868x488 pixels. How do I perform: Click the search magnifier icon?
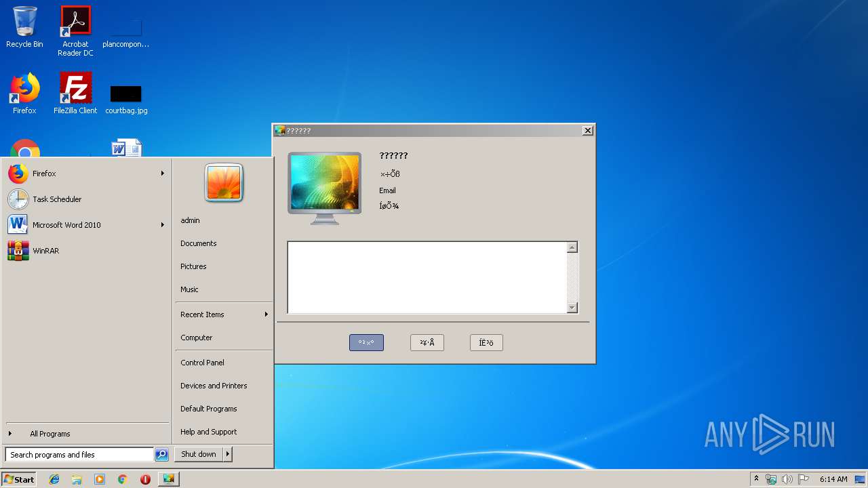(161, 455)
